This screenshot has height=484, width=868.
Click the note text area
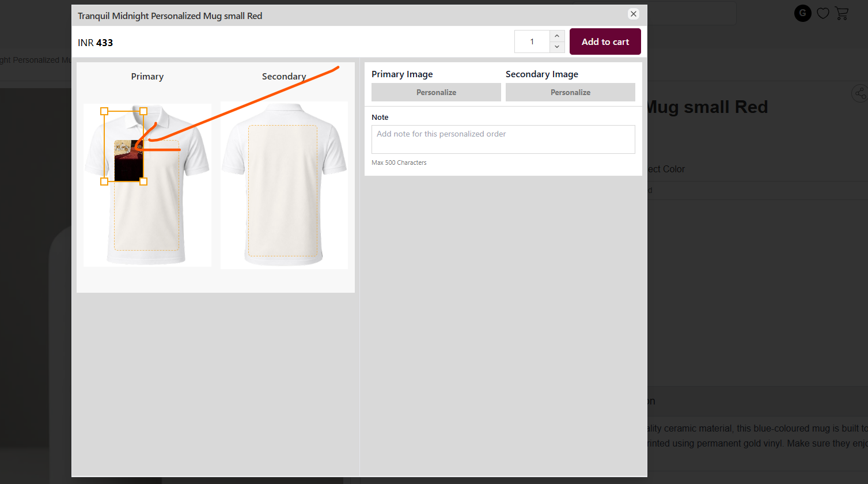[503, 139]
